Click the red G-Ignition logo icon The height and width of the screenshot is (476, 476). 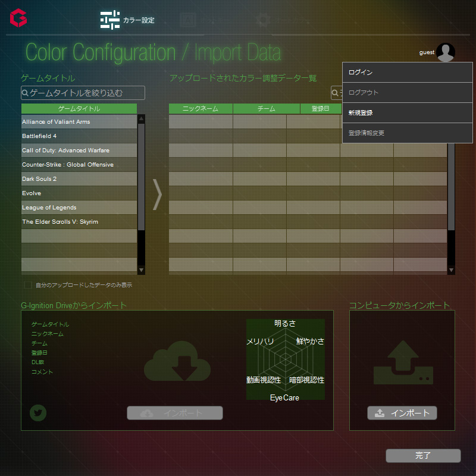[18, 18]
